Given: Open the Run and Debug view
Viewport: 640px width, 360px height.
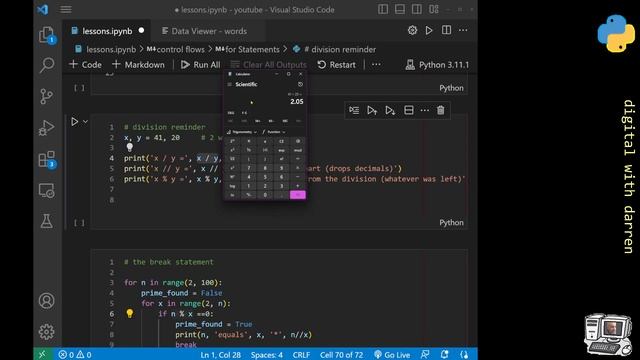Looking at the screenshot, I should point(47,128).
